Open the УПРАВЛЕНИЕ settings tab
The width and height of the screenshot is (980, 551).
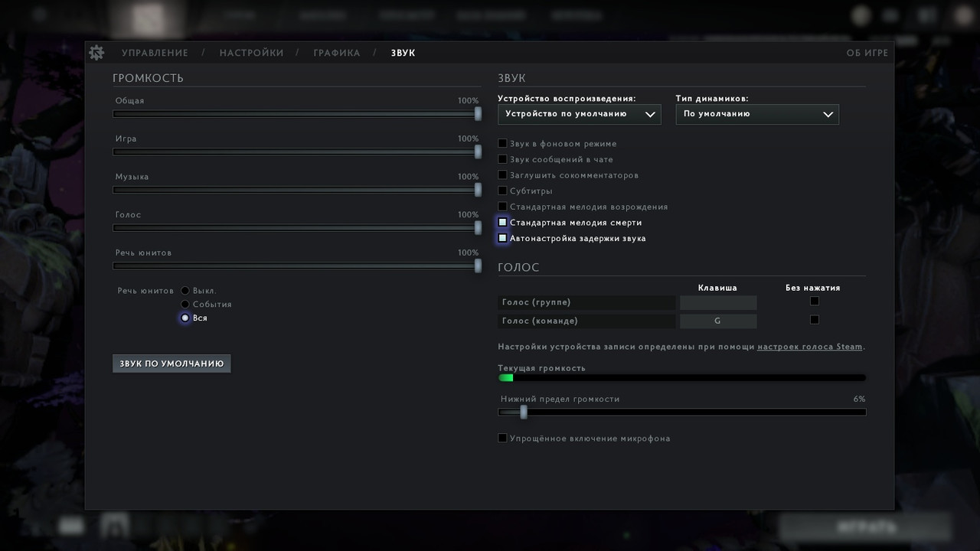154,53
